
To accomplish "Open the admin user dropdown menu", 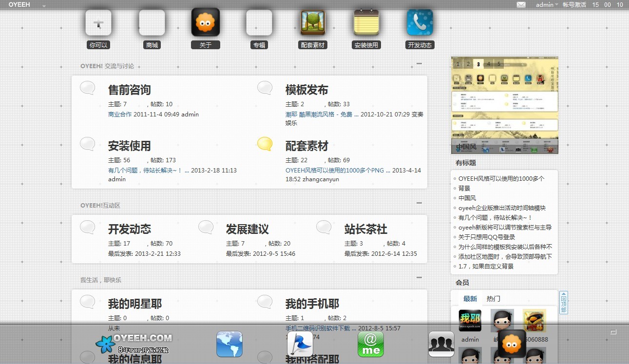I will 547,5.
